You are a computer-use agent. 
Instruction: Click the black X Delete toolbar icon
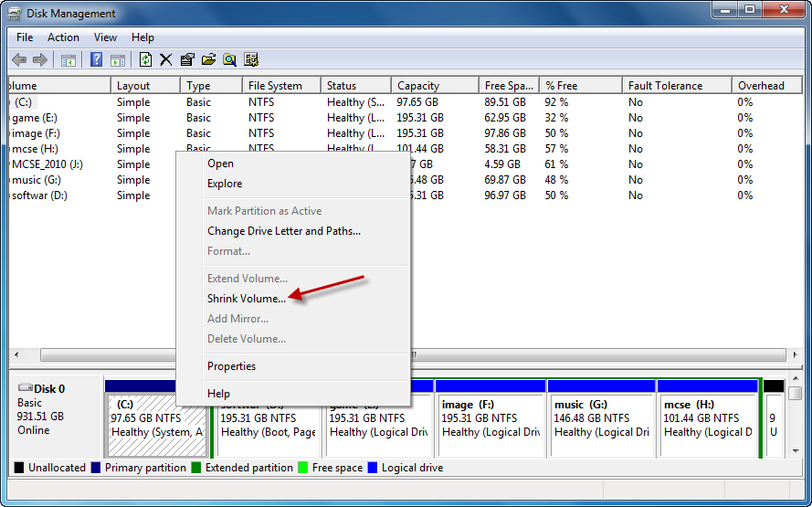pyautogui.click(x=165, y=60)
